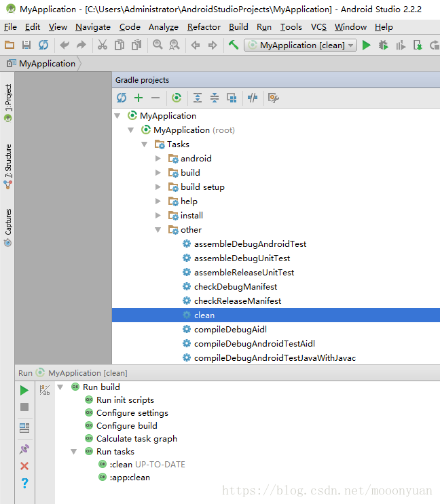
Task: Click the Stop square in Run panel
Action: point(24,407)
